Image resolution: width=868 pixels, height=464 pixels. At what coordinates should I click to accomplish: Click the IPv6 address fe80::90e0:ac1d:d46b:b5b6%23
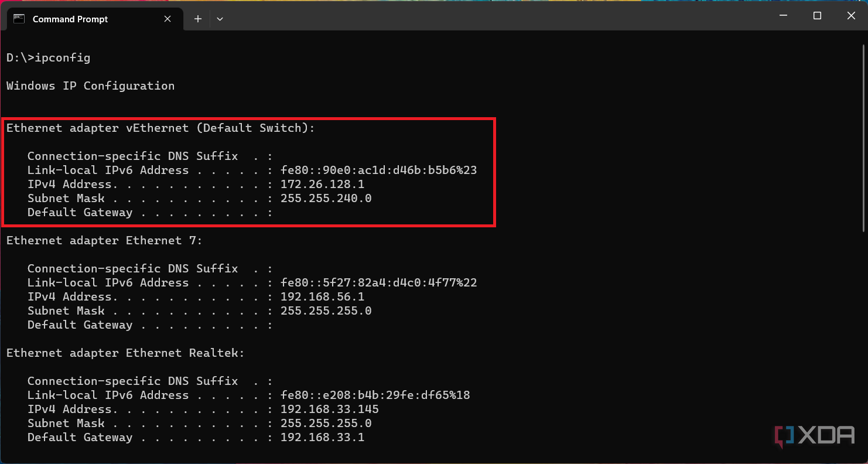pyautogui.click(x=379, y=170)
